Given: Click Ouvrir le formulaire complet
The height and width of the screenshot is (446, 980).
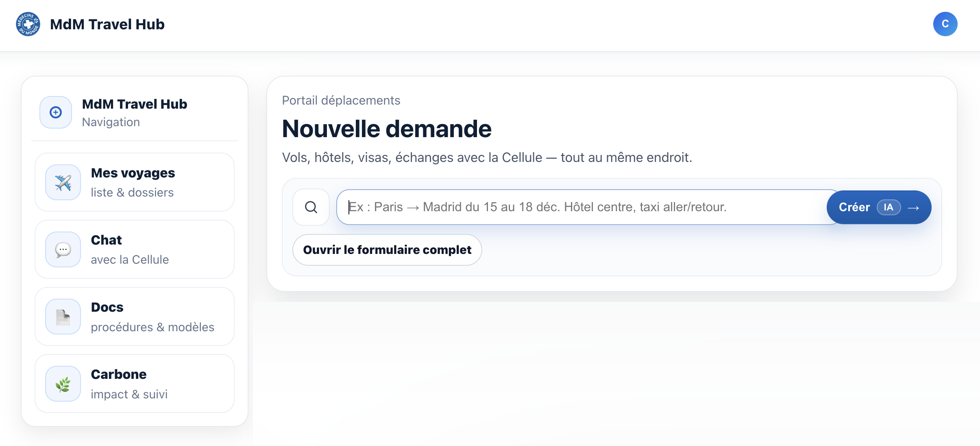Looking at the screenshot, I should pos(386,249).
